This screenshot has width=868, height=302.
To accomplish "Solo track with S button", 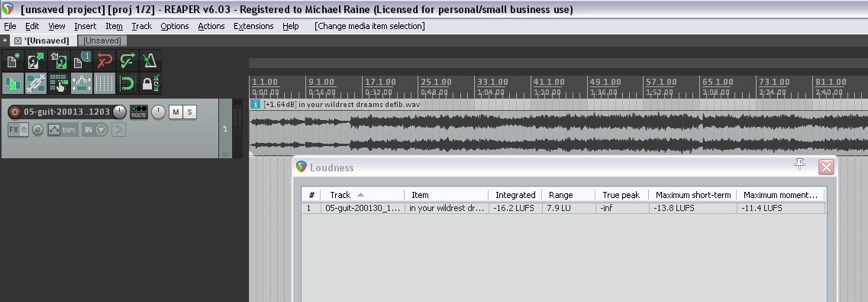I will tap(190, 112).
